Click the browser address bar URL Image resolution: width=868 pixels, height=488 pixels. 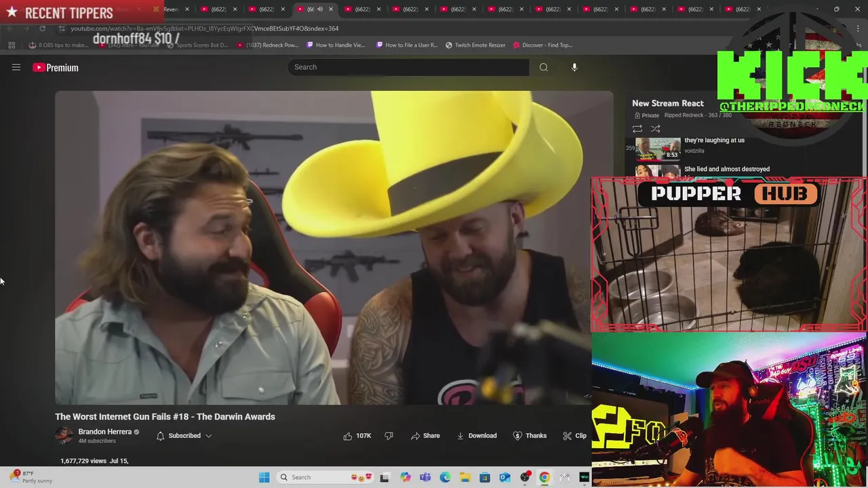pos(204,28)
